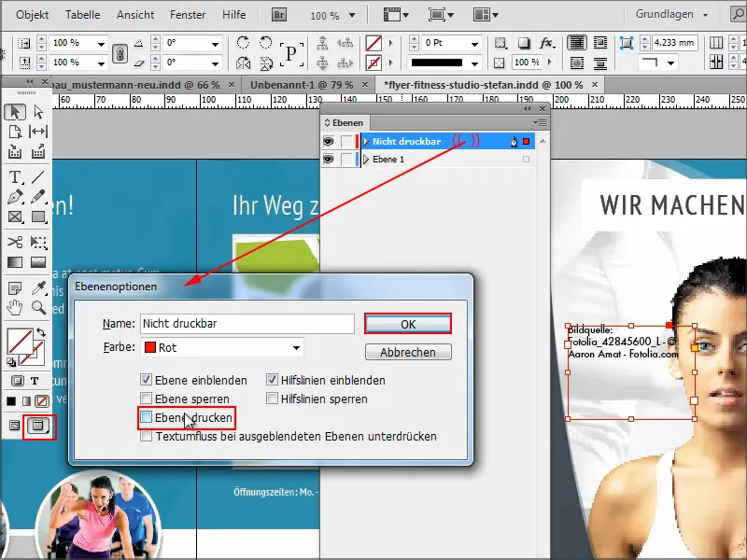Screen dimensions: 747x560
Task: Select the Eyedropper tool
Action: 38,288
